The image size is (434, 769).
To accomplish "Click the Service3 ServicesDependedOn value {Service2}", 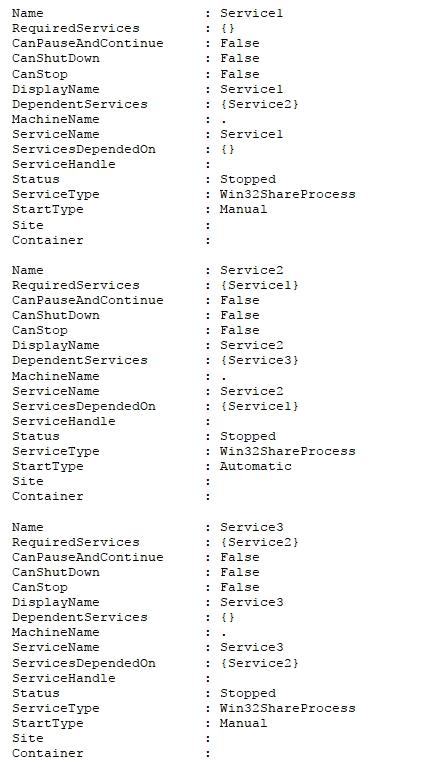I will pyautogui.click(x=259, y=663).
